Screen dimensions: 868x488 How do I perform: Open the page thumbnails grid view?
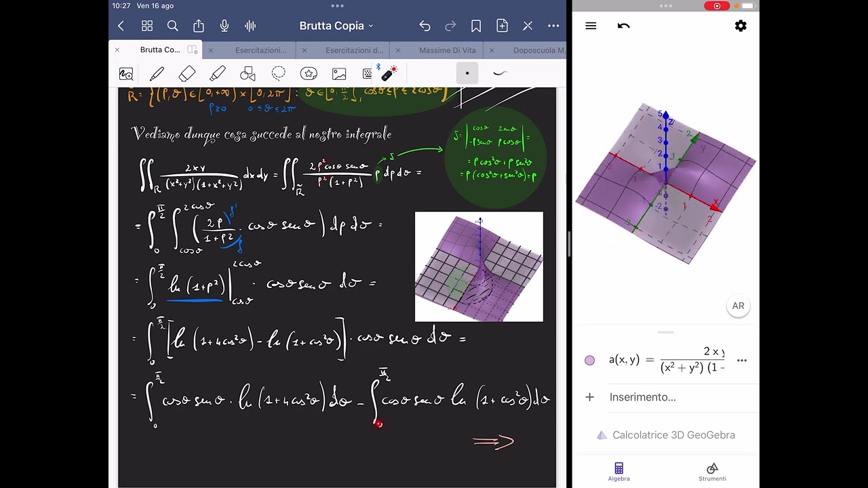pos(147,26)
